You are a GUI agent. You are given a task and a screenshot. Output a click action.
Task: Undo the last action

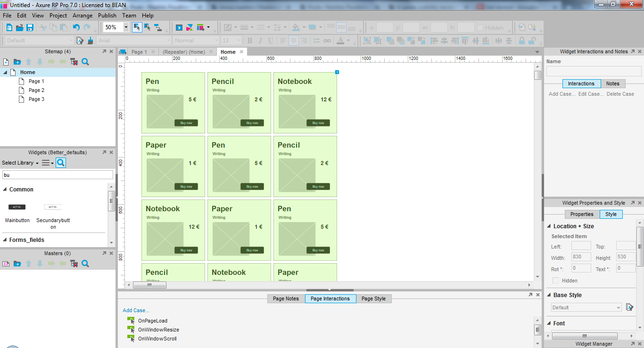[x=76, y=27]
